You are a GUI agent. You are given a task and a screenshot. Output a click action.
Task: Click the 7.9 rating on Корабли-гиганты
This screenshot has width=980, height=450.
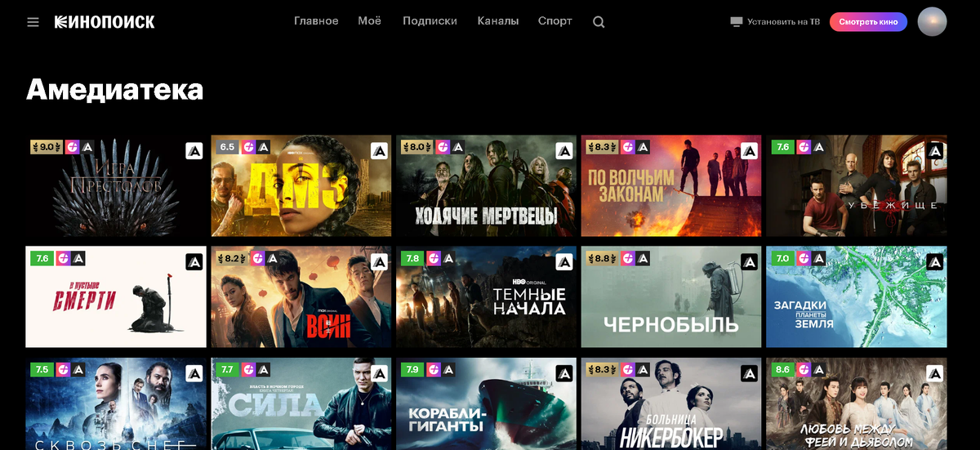click(412, 369)
